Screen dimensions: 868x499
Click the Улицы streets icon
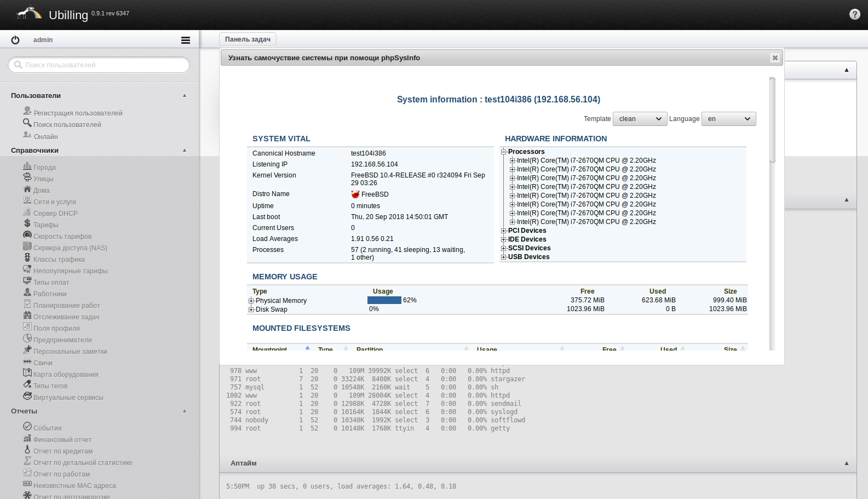(x=27, y=177)
